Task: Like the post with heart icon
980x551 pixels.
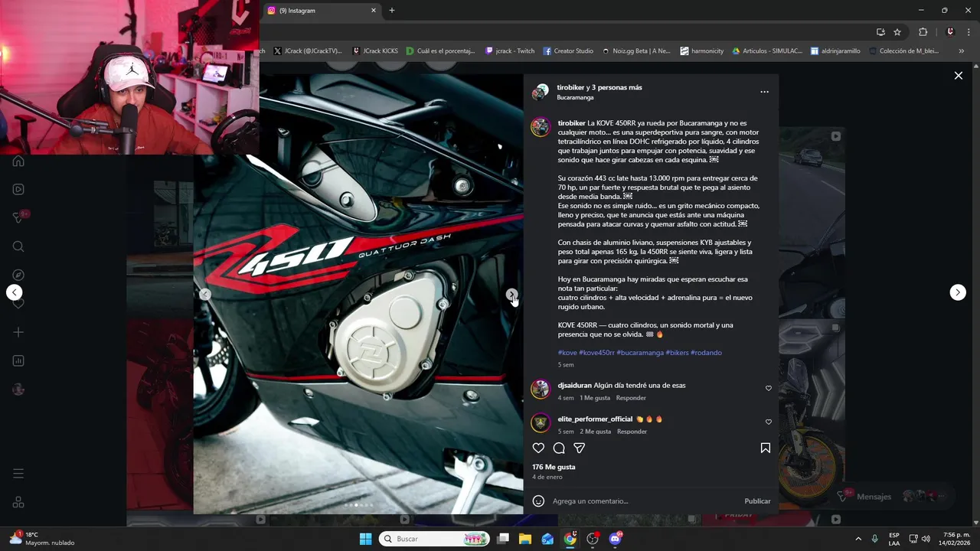Action: pyautogui.click(x=538, y=448)
